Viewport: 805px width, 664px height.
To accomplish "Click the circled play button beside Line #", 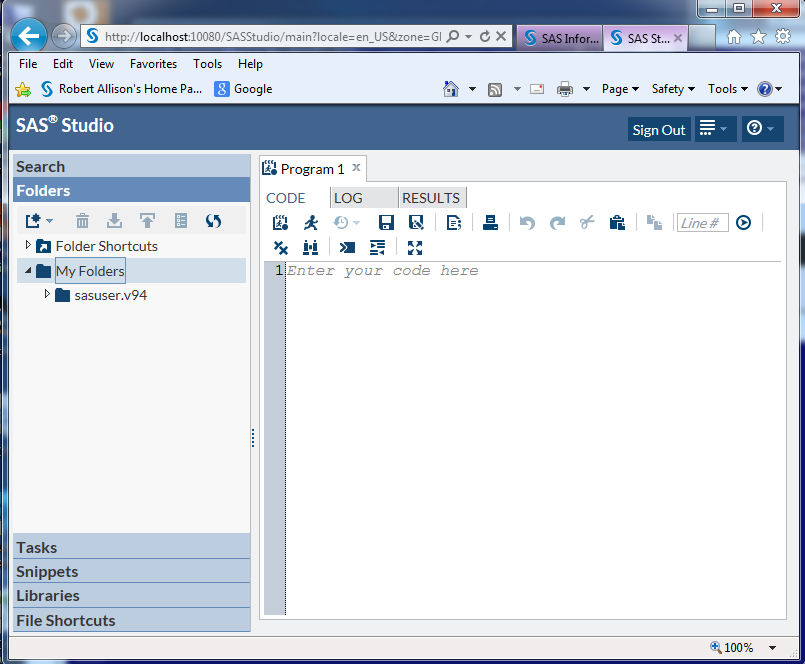I will coord(743,223).
